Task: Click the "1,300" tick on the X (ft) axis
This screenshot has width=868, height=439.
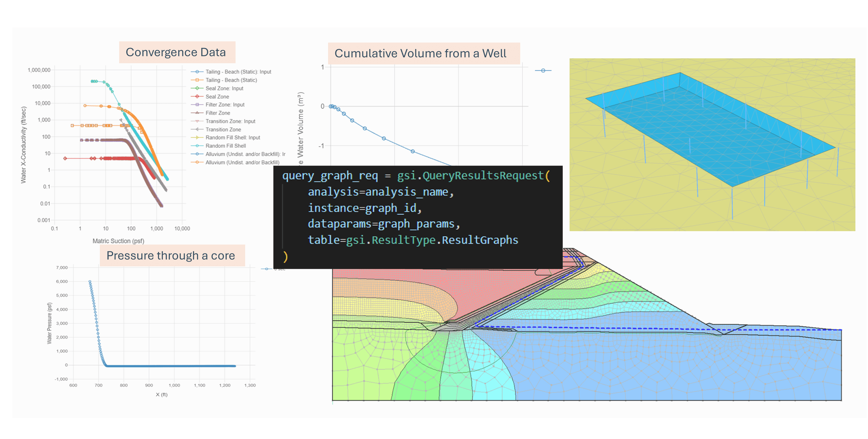Action: pos(250,385)
